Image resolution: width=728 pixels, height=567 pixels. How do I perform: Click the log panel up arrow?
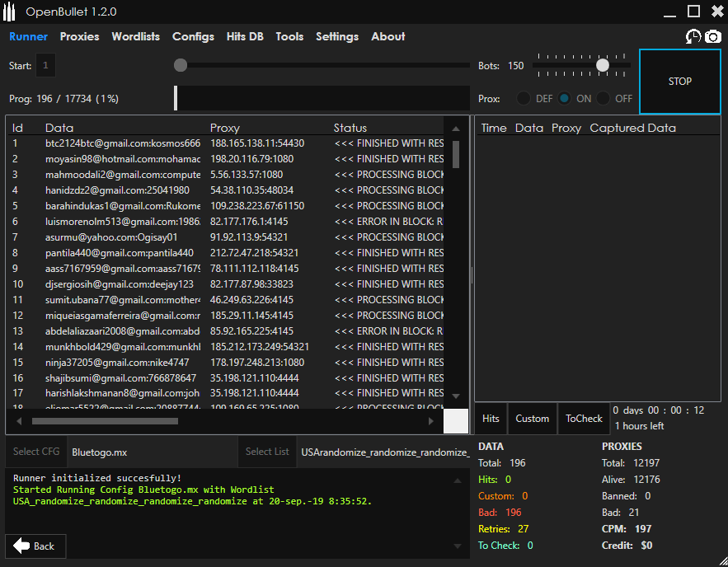(458, 480)
